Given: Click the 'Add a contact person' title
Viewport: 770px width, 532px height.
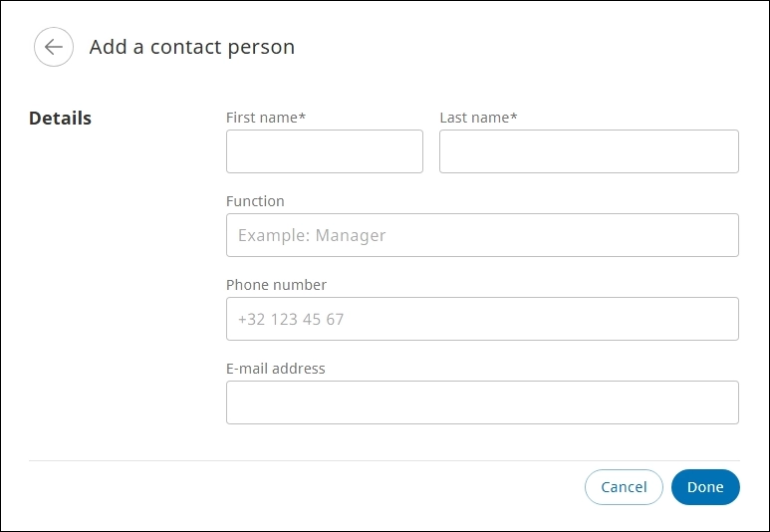Looking at the screenshot, I should (192, 47).
